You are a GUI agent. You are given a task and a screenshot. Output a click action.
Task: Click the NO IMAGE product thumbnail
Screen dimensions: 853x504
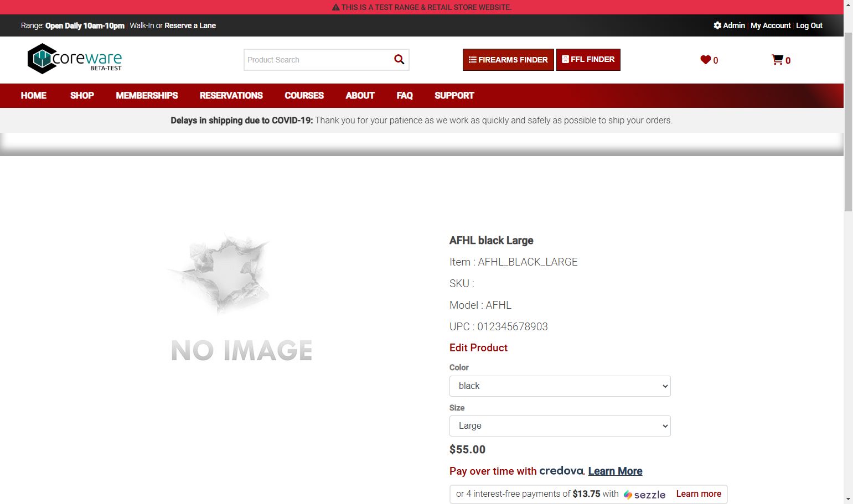241,297
